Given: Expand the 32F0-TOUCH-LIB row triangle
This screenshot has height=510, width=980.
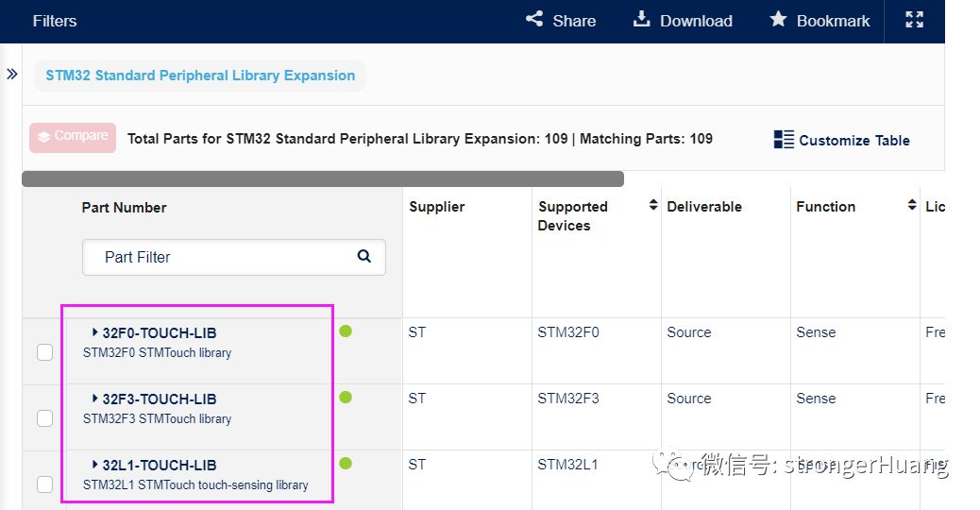Looking at the screenshot, I should click(95, 331).
